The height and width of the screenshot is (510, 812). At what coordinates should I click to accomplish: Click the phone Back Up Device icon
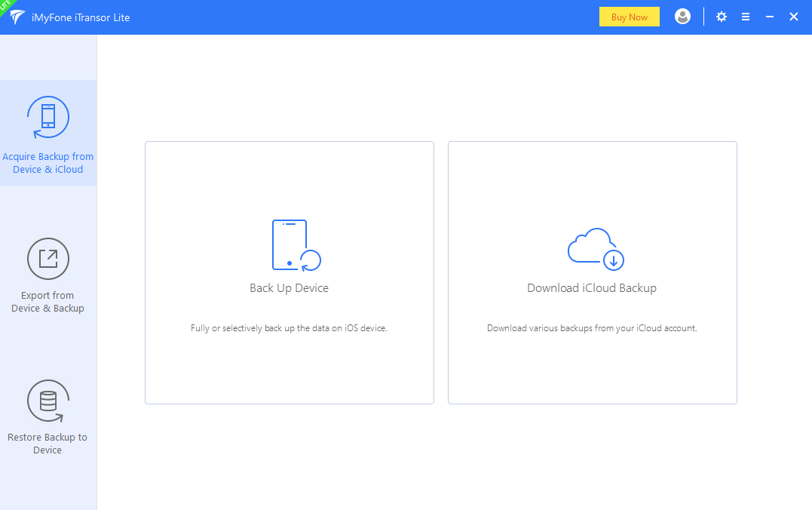[296, 245]
